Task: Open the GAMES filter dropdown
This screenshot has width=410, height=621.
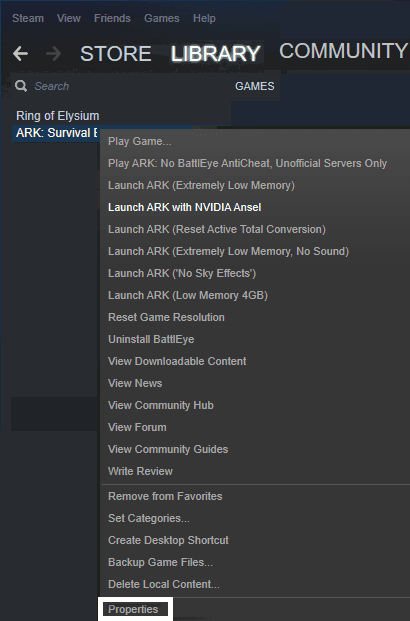Action: click(254, 86)
